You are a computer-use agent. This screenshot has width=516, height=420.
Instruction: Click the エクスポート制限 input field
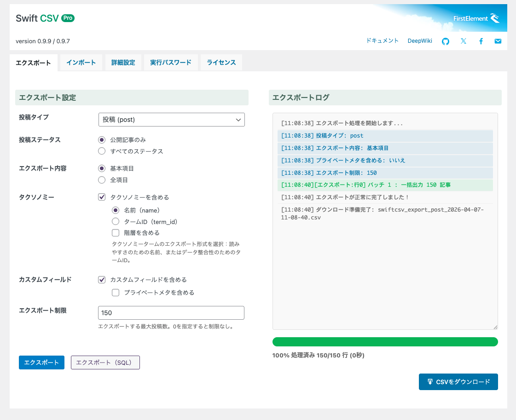coord(171,313)
